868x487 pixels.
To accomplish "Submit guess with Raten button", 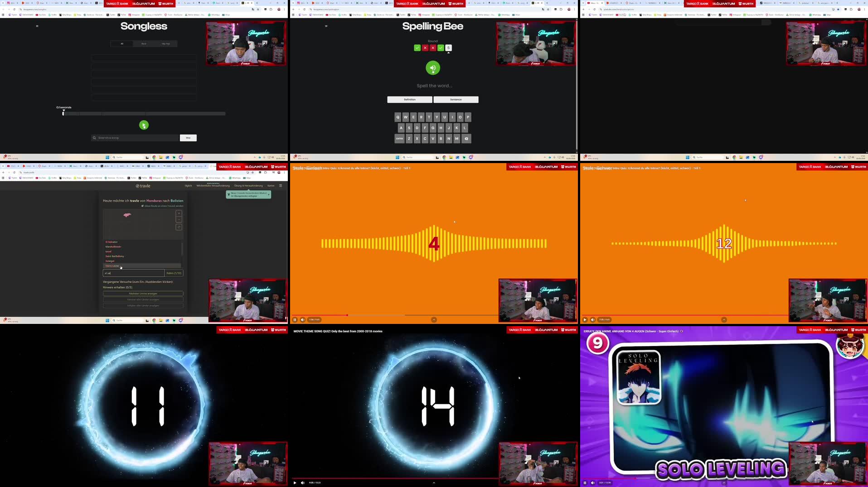I will (x=174, y=273).
